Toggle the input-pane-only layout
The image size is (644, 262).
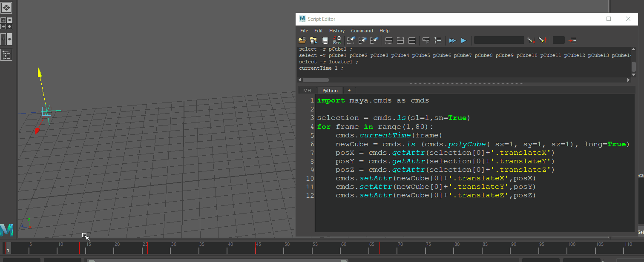click(x=400, y=40)
